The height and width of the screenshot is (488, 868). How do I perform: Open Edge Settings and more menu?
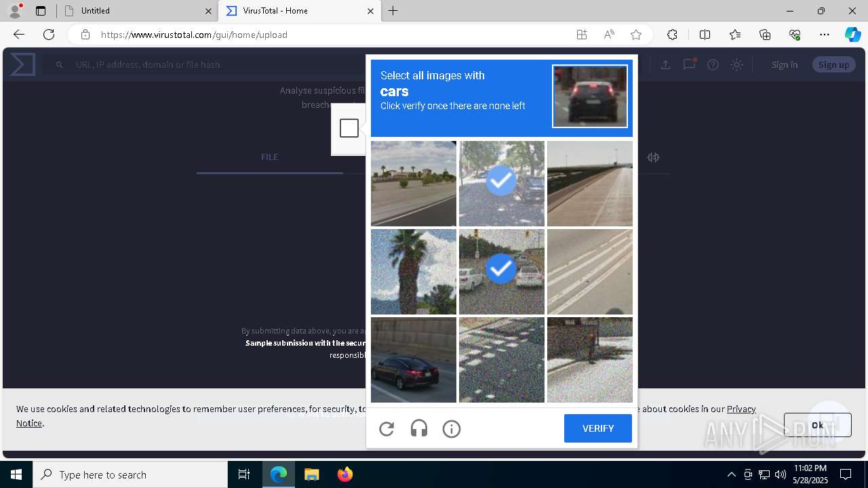825,35
